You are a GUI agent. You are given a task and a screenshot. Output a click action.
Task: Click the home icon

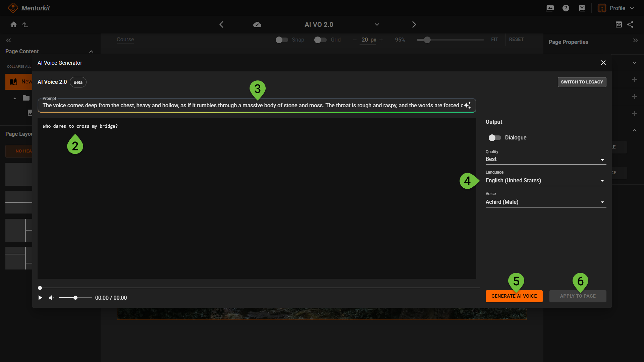tap(14, 24)
